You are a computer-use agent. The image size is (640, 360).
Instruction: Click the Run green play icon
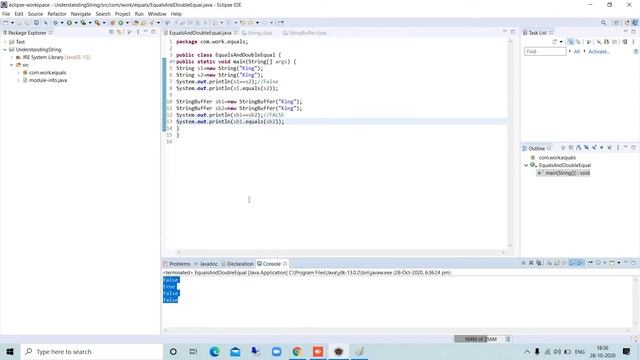pyautogui.click(x=69, y=23)
